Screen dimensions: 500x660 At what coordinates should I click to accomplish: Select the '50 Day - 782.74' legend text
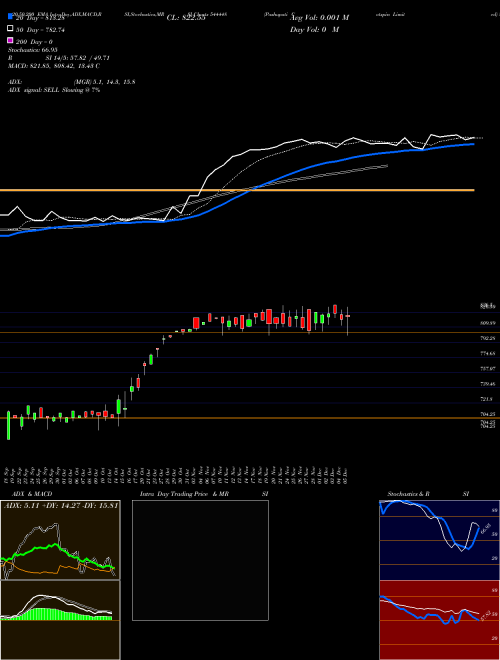pos(40,30)
